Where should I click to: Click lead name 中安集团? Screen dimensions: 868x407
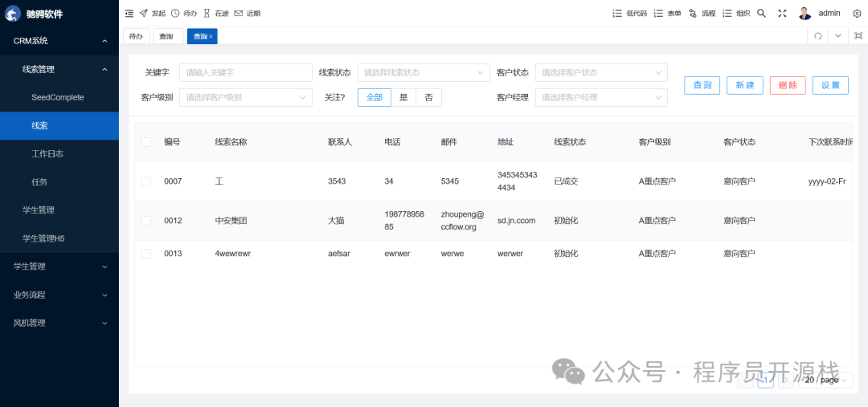click(231, 221)
